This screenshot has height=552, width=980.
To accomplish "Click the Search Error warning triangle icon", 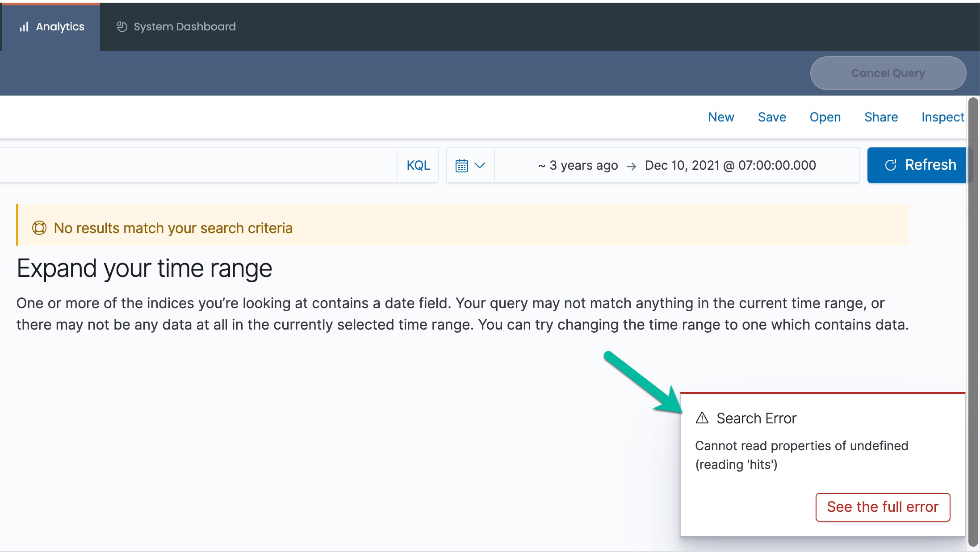I will click(x=702, y=418).
